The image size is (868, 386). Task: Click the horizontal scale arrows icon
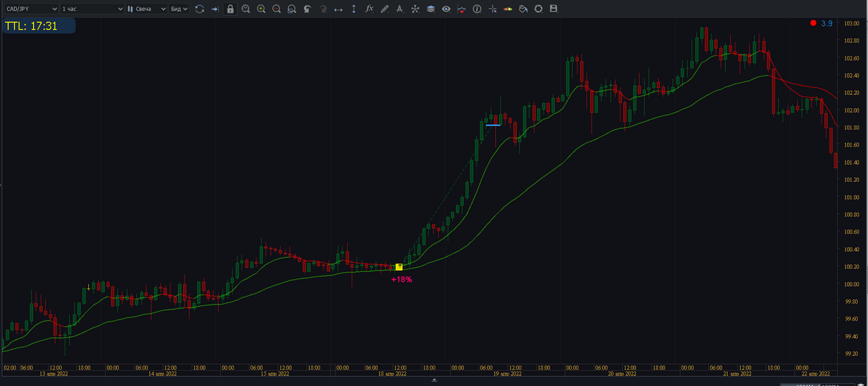338,9
